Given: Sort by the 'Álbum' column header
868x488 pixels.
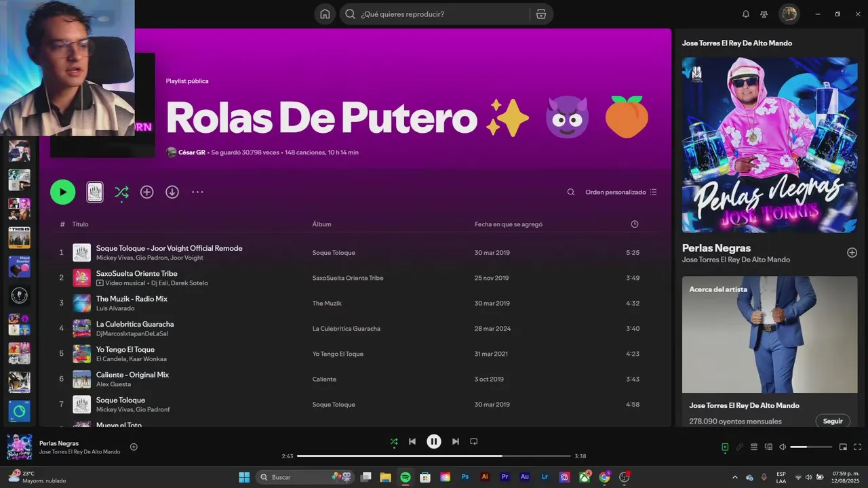Looking at the screenshot, I should pyautogui.click(x=321, y=224).
